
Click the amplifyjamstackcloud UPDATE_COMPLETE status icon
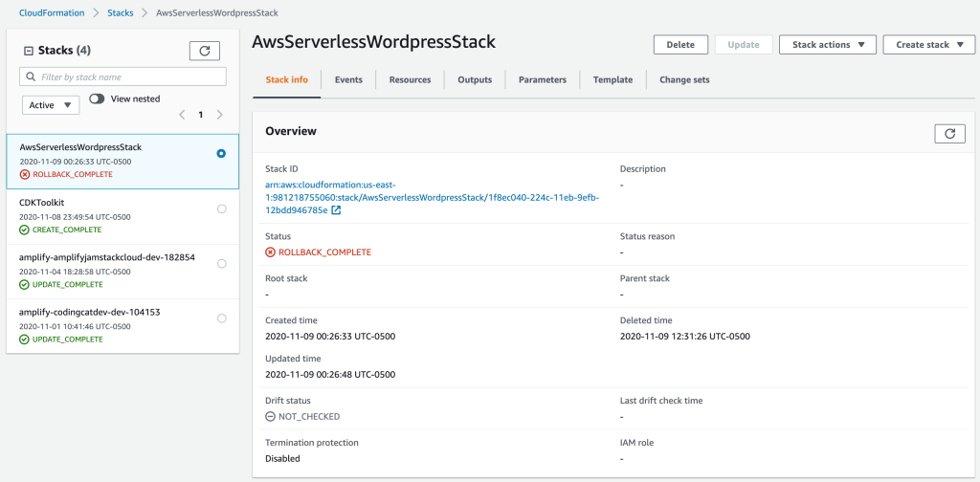point(24,285)
